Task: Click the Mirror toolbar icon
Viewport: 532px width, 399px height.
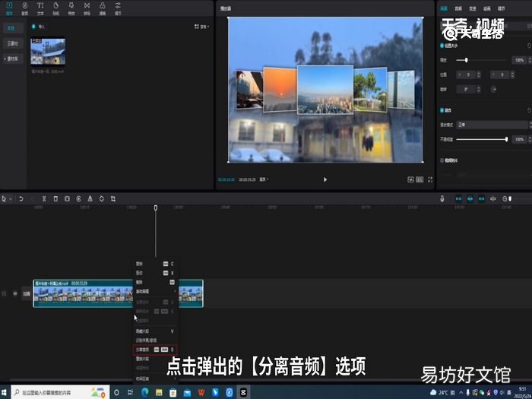Action: pos(90,199)
